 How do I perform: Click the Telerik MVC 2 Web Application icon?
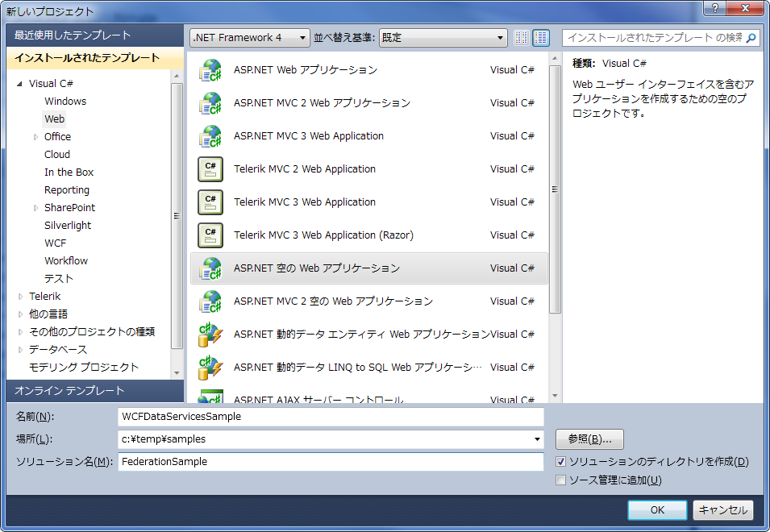pos(210,168)
